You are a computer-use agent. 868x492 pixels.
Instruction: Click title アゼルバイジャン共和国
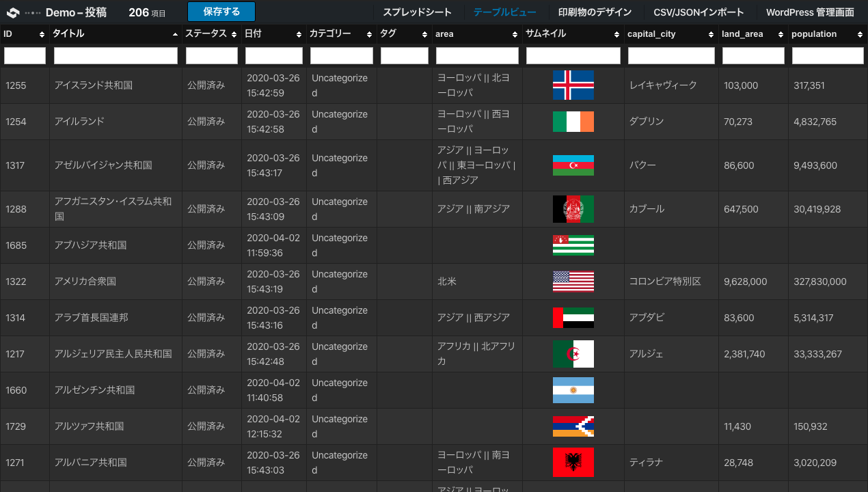point(103,165)
